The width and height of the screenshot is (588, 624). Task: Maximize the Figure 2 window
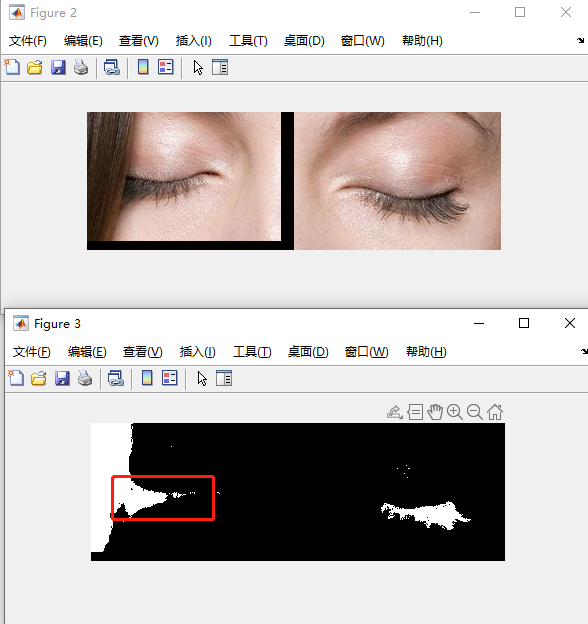pos(520,12)
